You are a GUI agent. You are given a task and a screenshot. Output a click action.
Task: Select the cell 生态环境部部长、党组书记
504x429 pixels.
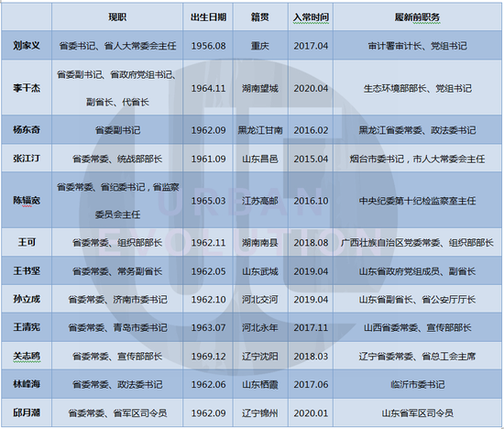(417, 88)
